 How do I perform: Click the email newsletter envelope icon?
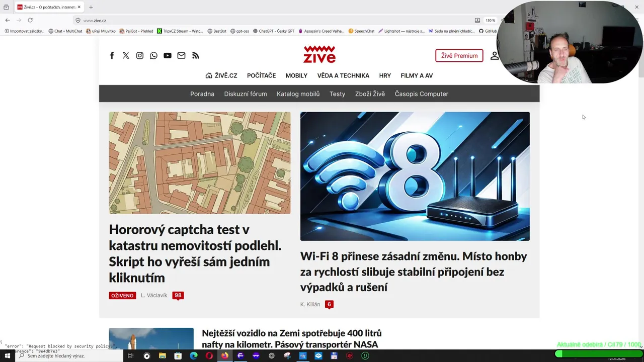point(181,56)
